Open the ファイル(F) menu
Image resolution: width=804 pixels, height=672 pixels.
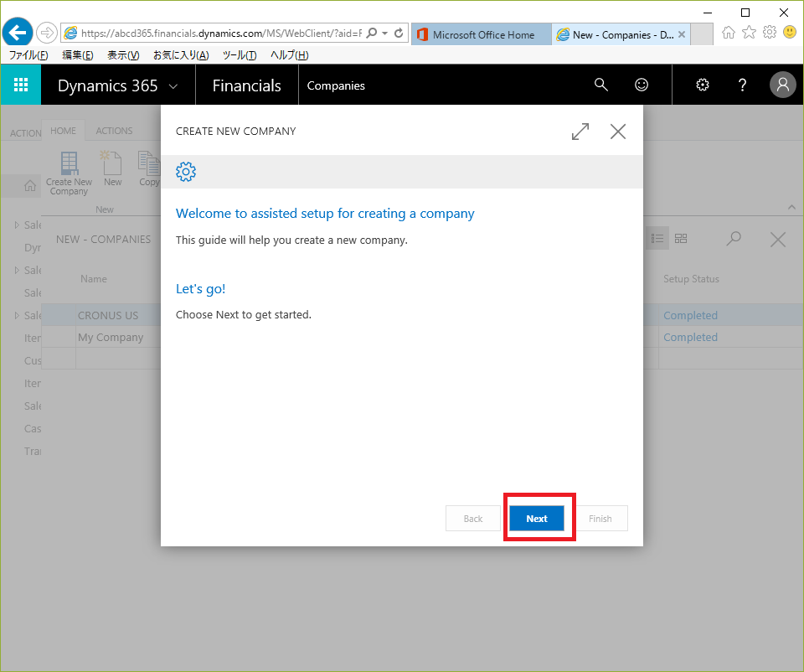pyautogui.click(x=28, y=55)
